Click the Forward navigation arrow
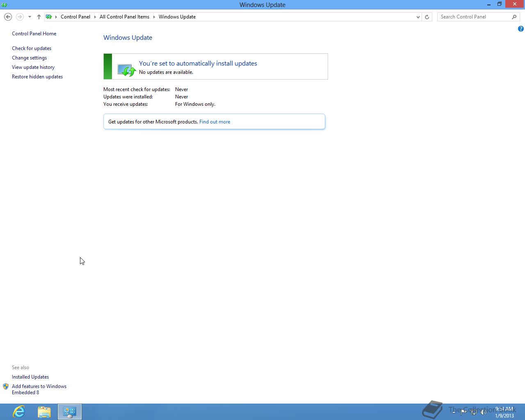 coord(19,17)
